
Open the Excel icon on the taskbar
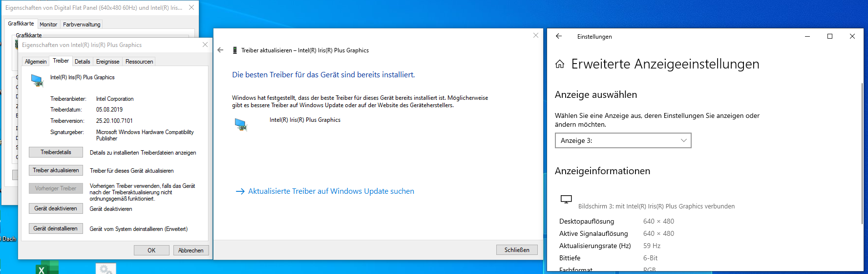click(x=47, y=268)
